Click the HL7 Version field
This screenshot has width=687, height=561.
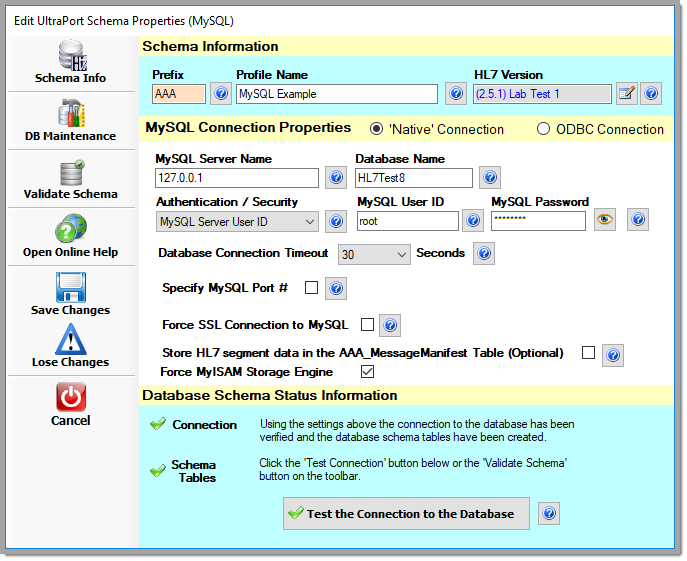click(x=542, y=94)
